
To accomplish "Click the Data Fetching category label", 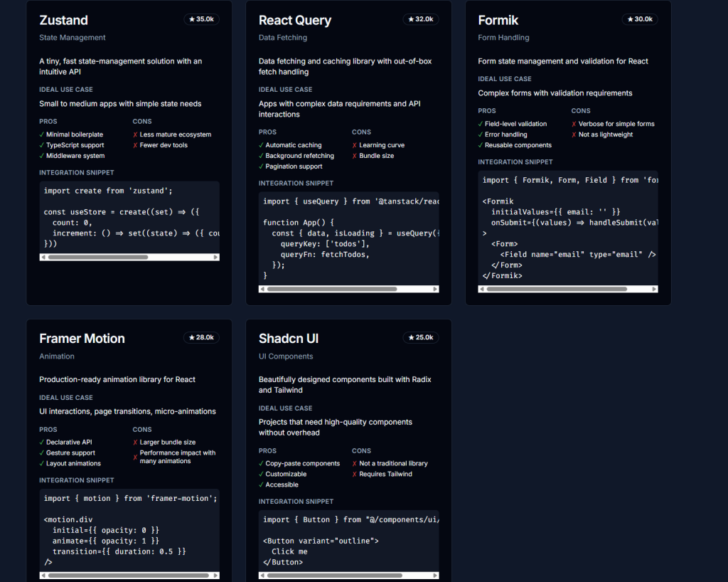I will click(x=283, y=38).
